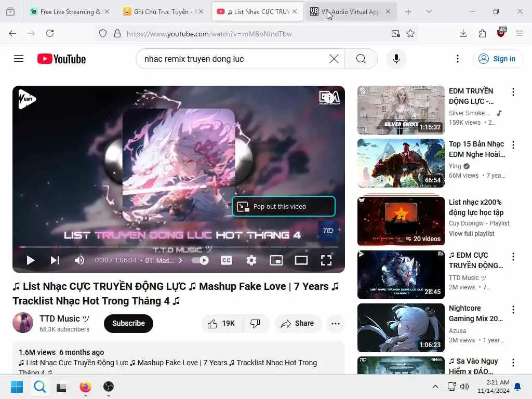Open Nightcore Gaming Mix thumbnail

[x=401, y=327]
